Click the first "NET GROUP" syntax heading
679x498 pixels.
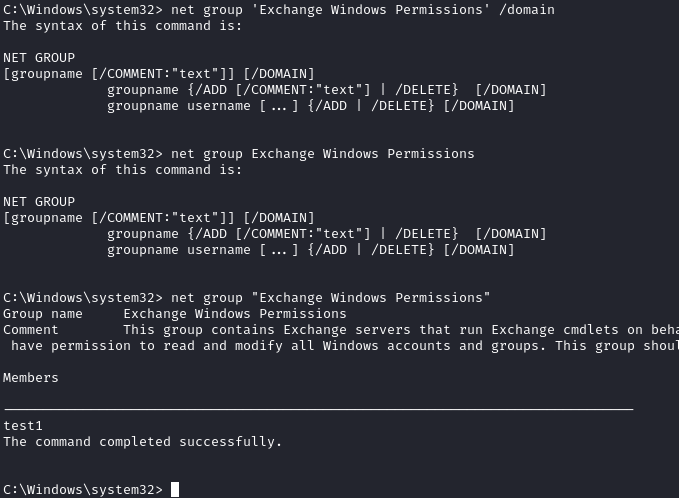coord(39,58)
